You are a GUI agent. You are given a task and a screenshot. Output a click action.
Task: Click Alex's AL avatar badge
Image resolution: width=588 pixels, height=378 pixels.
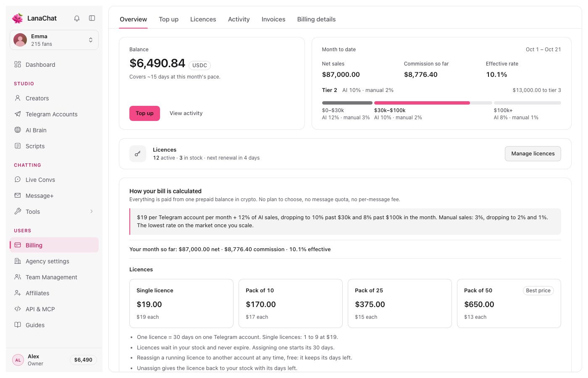coord(18,360)
